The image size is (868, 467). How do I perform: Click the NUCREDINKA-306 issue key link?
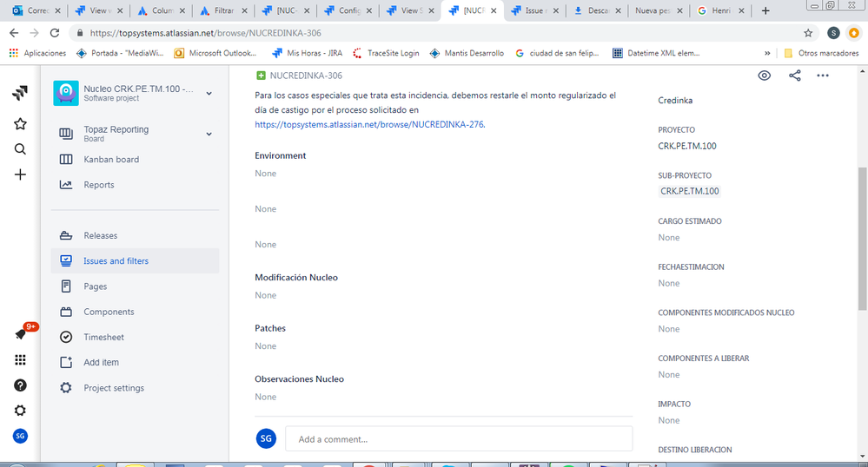pos(306,76)
